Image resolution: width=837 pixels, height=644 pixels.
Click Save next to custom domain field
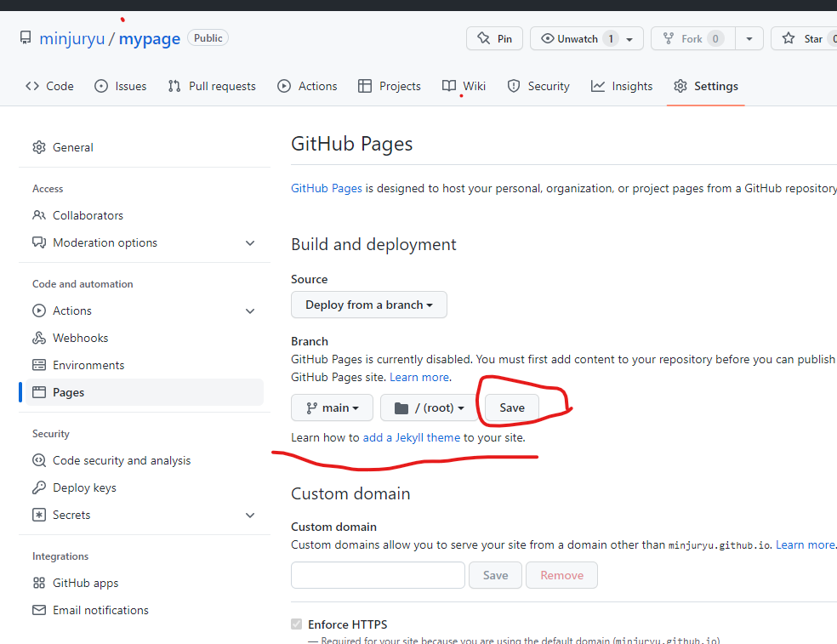tap(495, 575)
